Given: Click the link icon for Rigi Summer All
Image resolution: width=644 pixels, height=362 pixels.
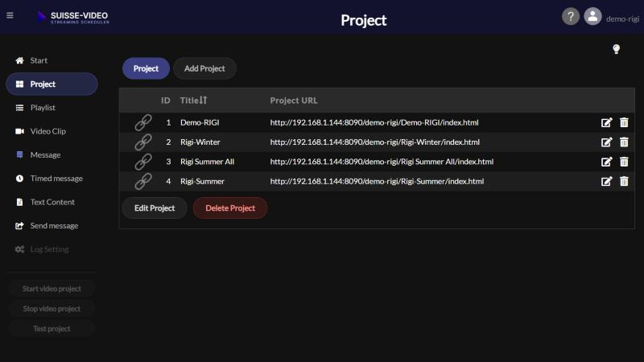Looking at the screenshot, I should click(143, 162).
